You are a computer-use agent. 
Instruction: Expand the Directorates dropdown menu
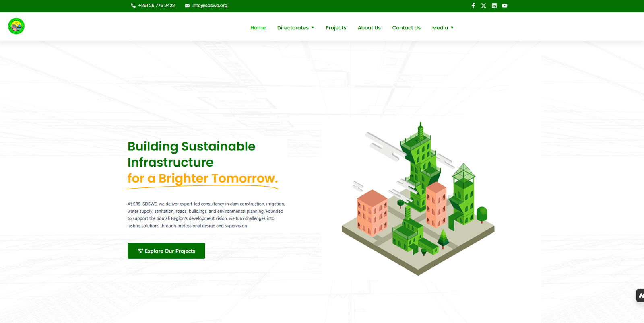pos(293,28)
